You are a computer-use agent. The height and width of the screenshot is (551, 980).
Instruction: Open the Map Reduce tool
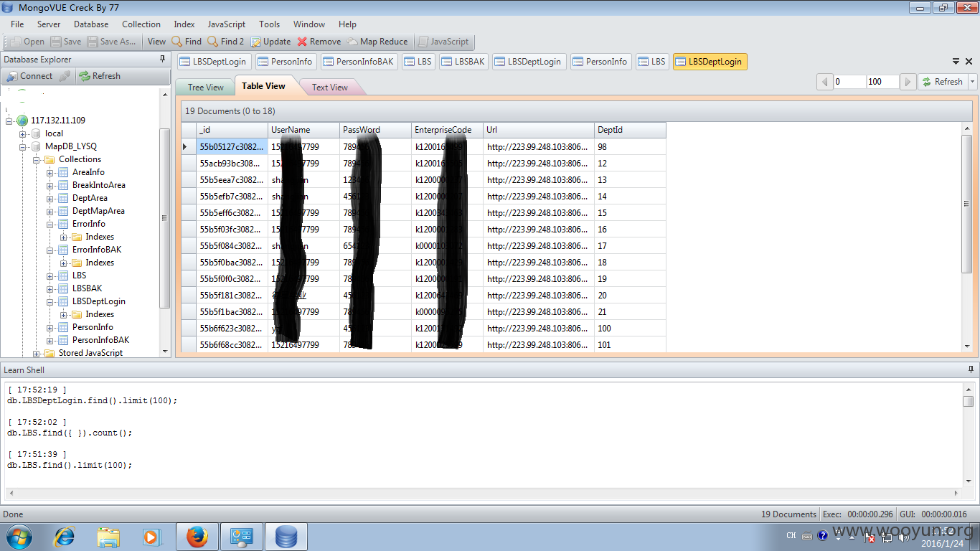[377, 42]
